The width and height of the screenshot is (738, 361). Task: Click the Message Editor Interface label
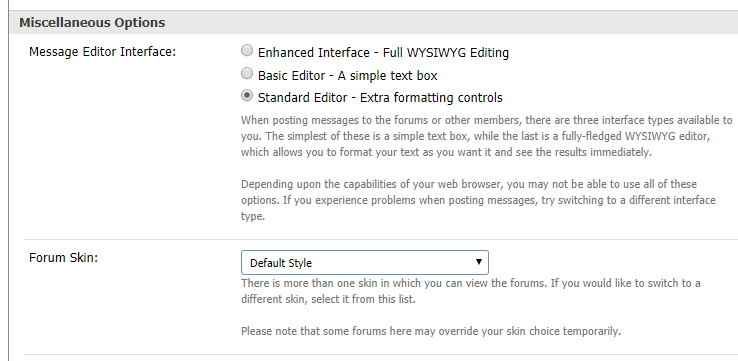102,52
